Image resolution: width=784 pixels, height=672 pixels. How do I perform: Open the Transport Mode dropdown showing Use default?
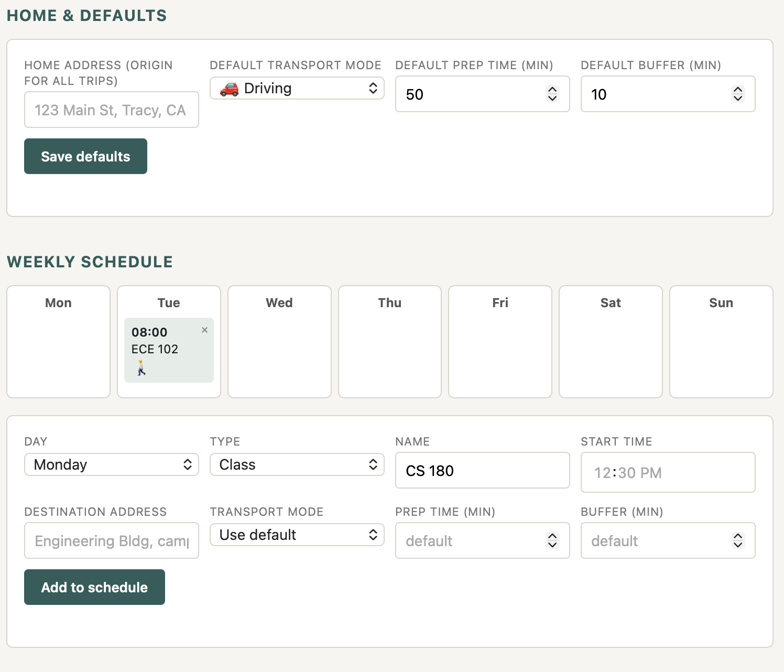point(297,535)
